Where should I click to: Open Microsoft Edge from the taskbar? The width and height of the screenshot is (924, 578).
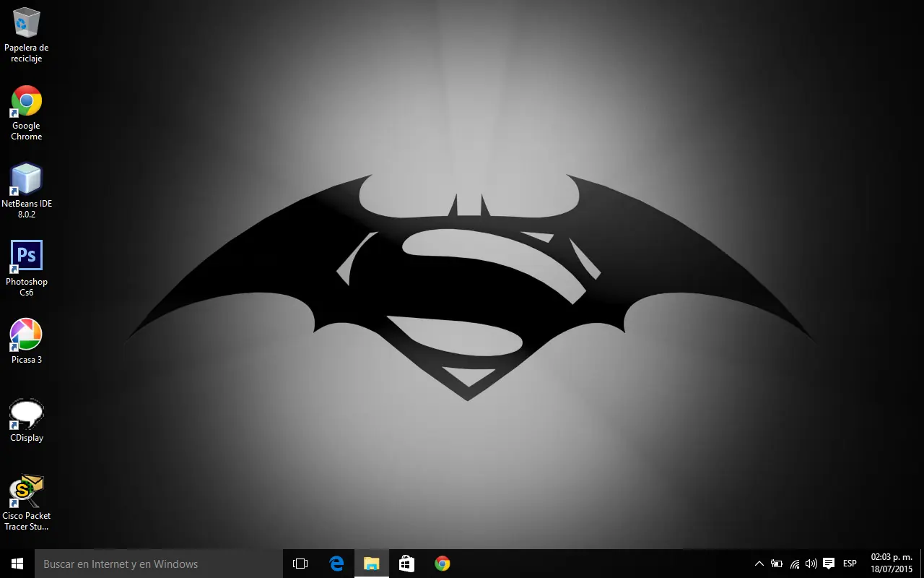tap(336, 564)
